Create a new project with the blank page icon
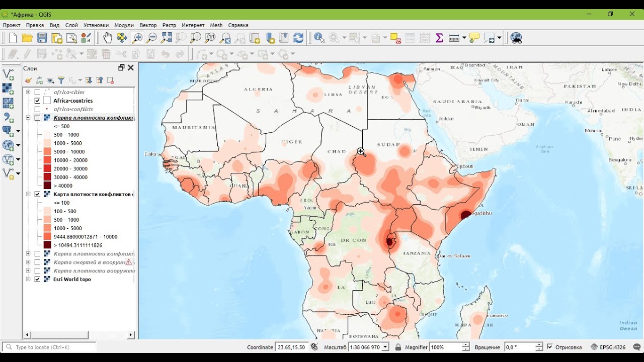Screen dimensions: 644x362 [13, 38]
